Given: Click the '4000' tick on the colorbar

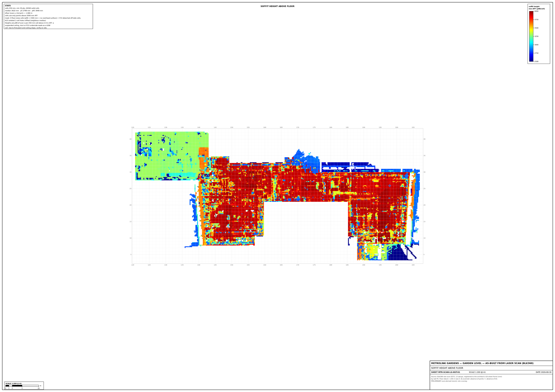Looking at the screenshot, I should [x=536, y=11].
